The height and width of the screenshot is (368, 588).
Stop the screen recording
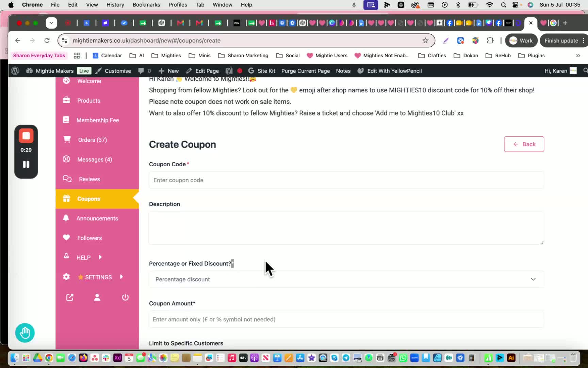[26, 136]
